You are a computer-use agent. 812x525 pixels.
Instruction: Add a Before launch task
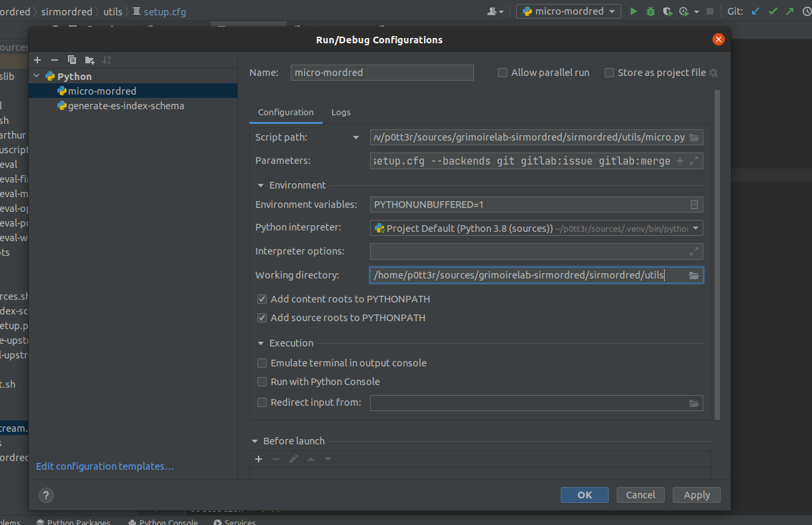click(x=259, y=459)
